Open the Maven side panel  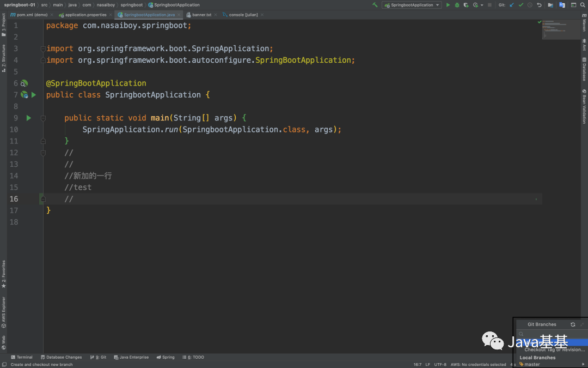pyautogui.click(x=584, y=22)
